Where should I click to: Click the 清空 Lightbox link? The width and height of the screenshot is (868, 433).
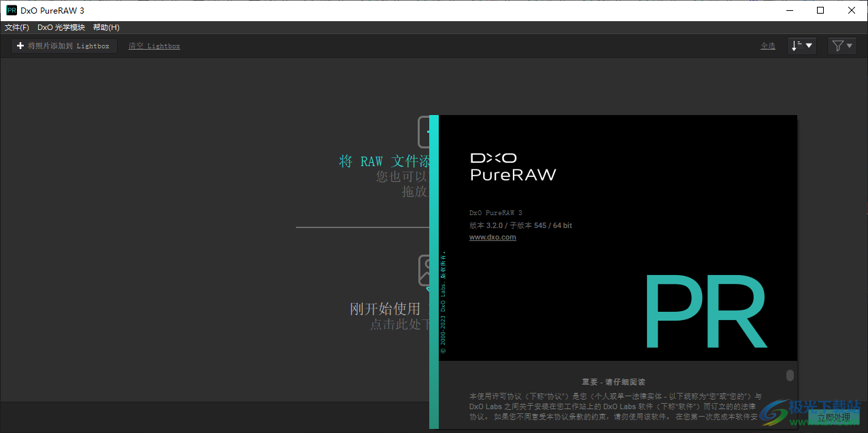point(154,46)
